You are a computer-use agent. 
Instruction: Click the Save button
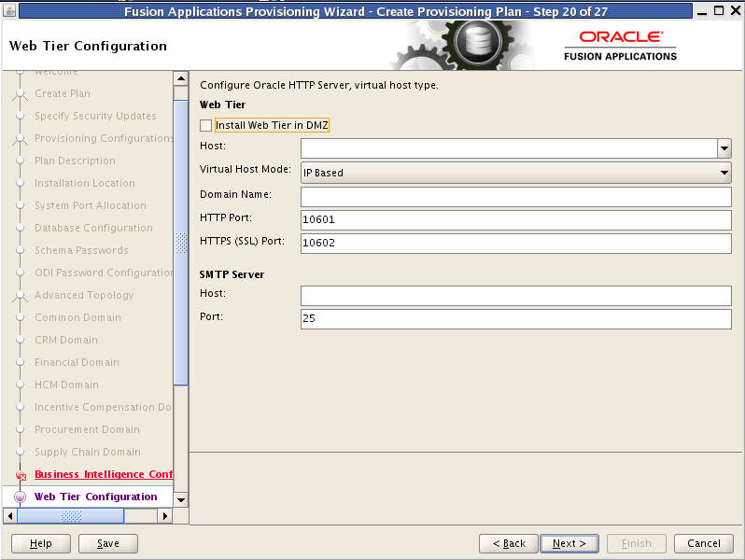coord(108,543)
